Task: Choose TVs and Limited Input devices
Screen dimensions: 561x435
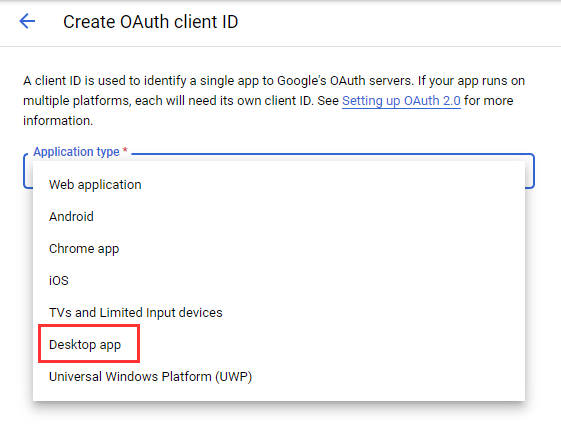Action: [279, 313]
